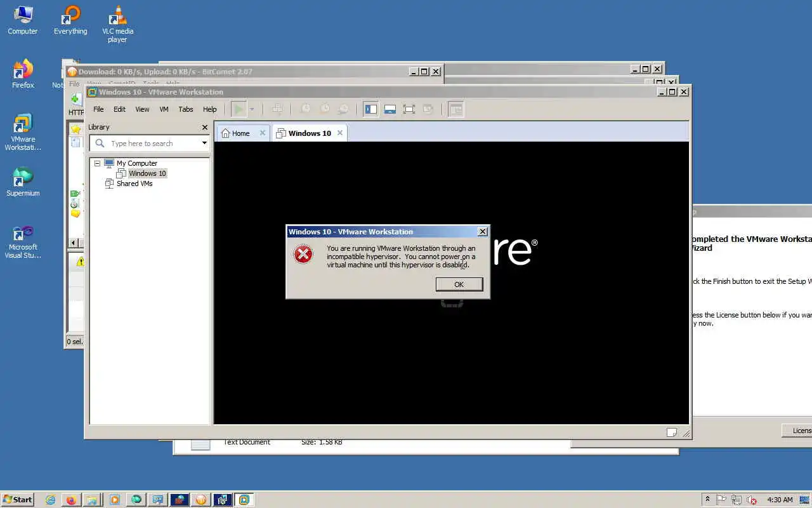This screenshot has width=812, height=508.
Task: Select Shared VMs in Library tree
Action: (x=134, y=184)
